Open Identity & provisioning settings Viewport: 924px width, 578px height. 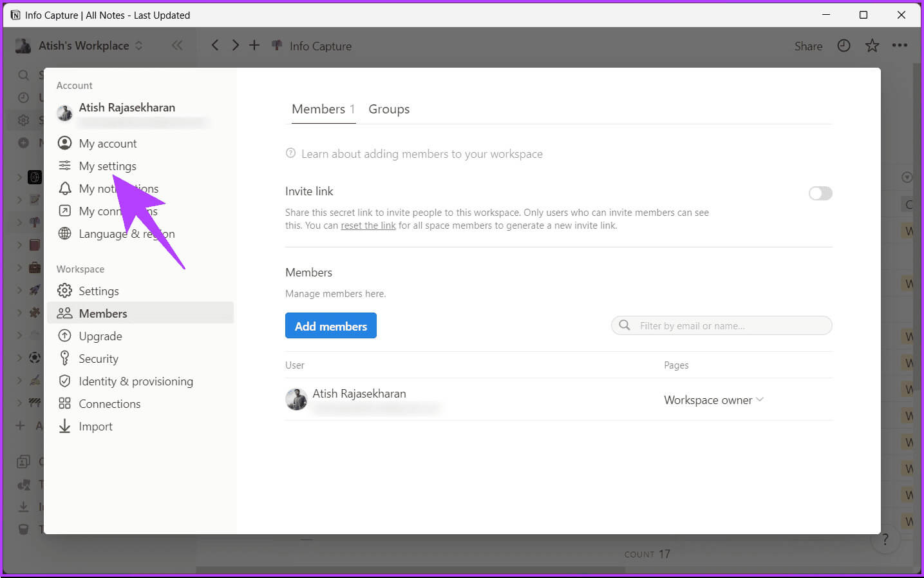(135, 381)
